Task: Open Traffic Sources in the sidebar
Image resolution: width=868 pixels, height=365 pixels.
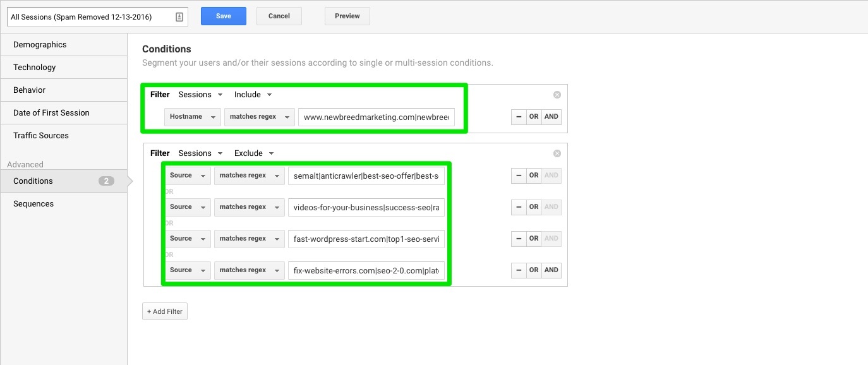Action: tap(41, 135)
